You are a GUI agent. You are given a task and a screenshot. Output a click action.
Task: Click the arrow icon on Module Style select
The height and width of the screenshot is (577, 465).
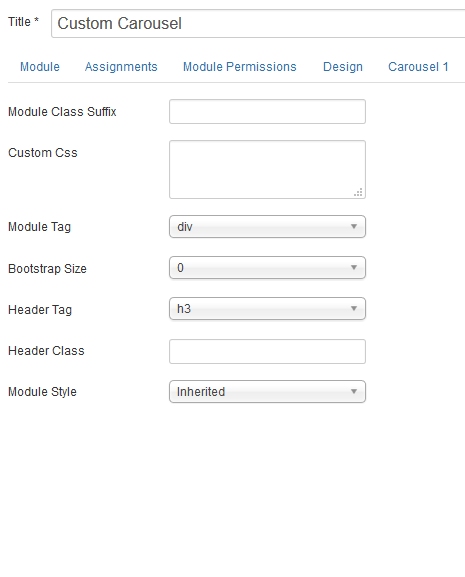pos(354,392)
